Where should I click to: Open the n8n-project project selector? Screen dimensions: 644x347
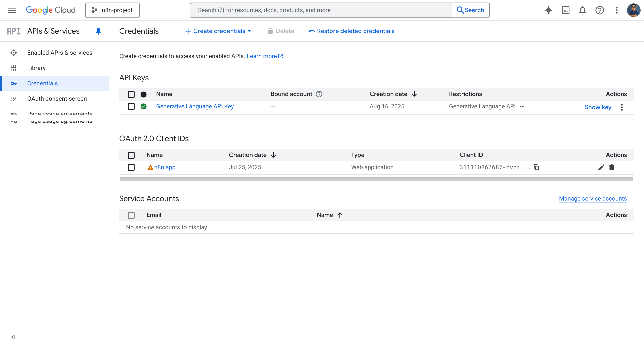pyautogui.click(x=112, y=10)
